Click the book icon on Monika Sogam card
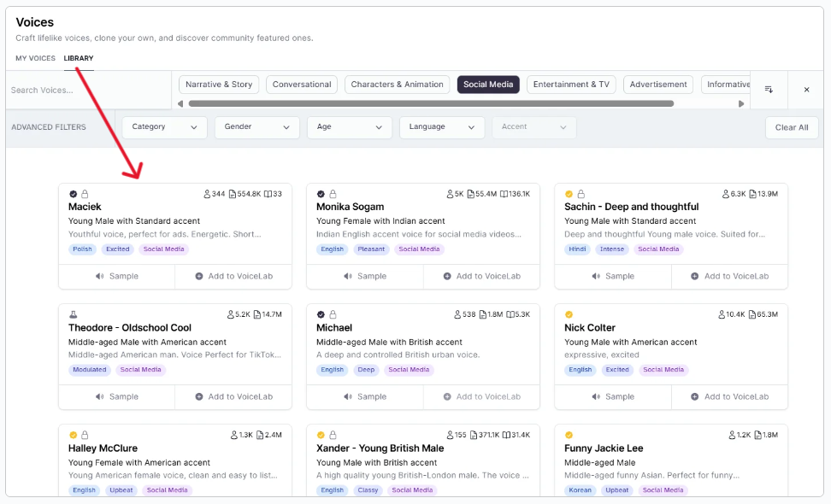Screen dimensions: 831x504 504,194
